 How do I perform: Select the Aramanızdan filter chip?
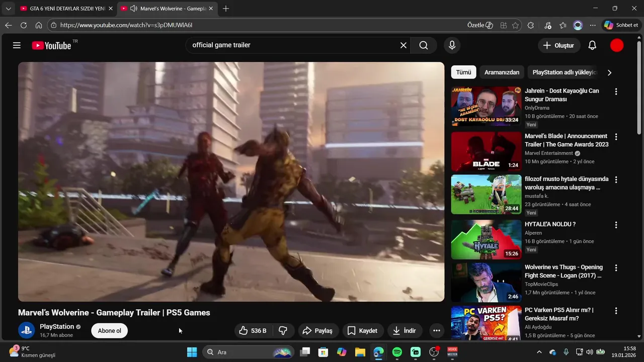tap(502, 72)
